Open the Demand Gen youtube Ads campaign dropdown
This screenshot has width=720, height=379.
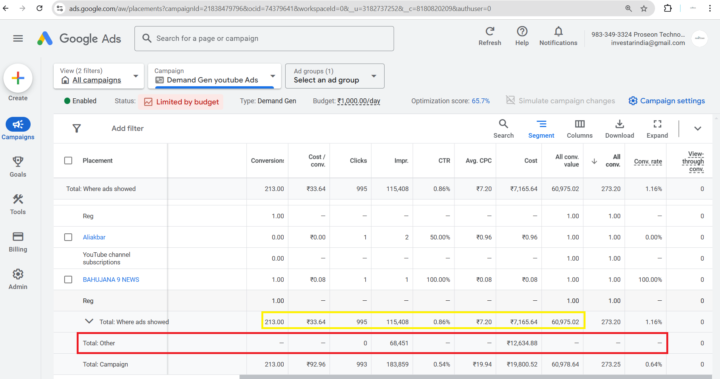214,76
